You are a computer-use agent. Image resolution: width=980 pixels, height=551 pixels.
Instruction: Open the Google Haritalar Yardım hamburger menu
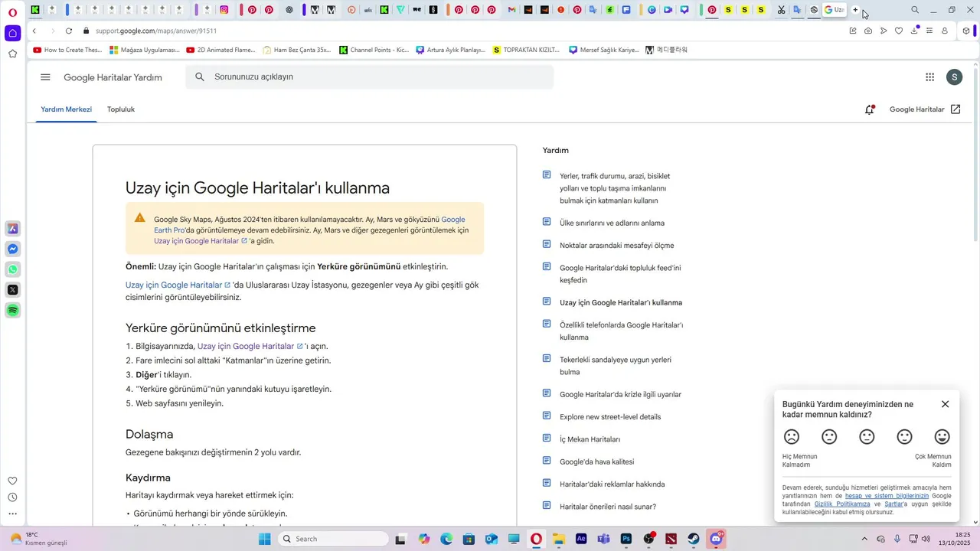tap(45, 77)
